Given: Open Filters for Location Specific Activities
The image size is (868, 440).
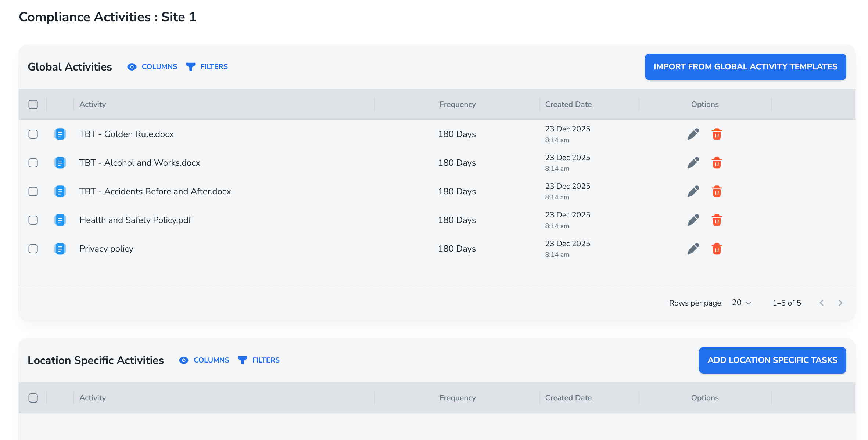Looking at the screenshot, I should point(259,360).
